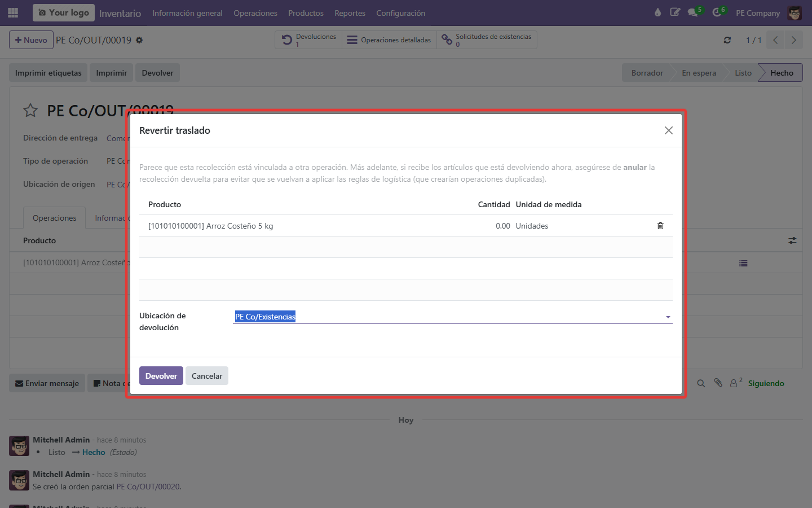
Task: Close the Revertir traslado dialog
Action: pos(669,130)
